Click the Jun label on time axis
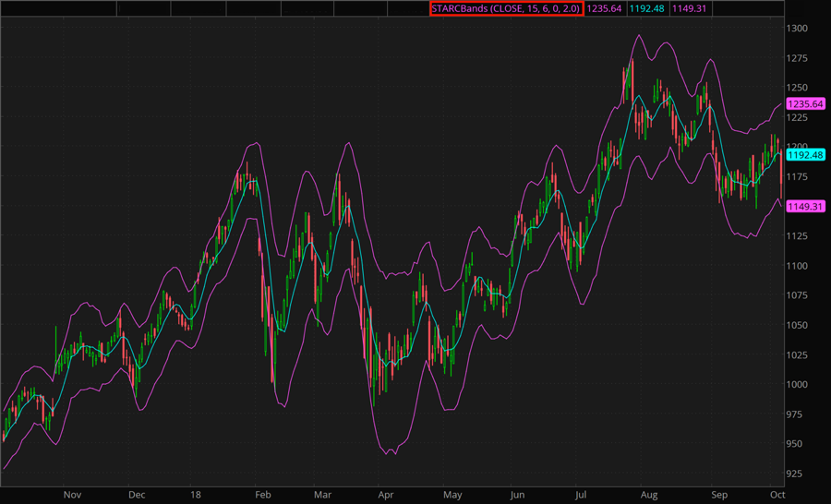The image size is (831, 504). [517, 494]
